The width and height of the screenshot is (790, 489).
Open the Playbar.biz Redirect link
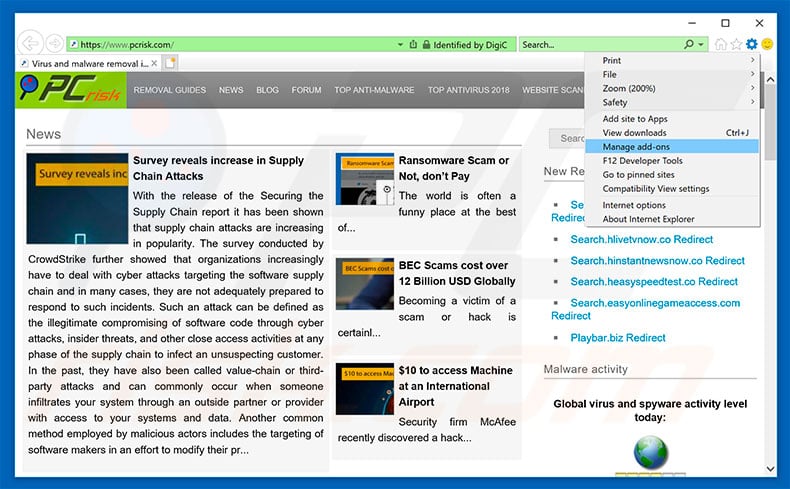pyautogui.click(x=617, y=338)
